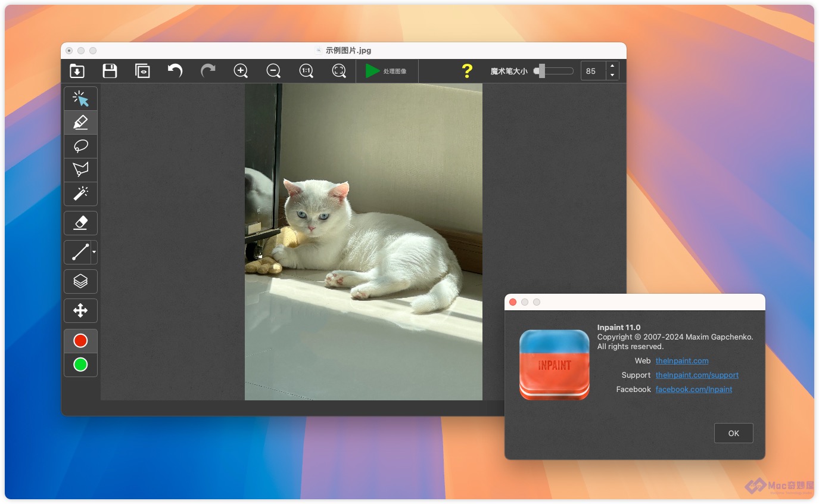Open an image file with the Open icon
This screenshot has width=819, height=504.
click(x=77, y=71)
